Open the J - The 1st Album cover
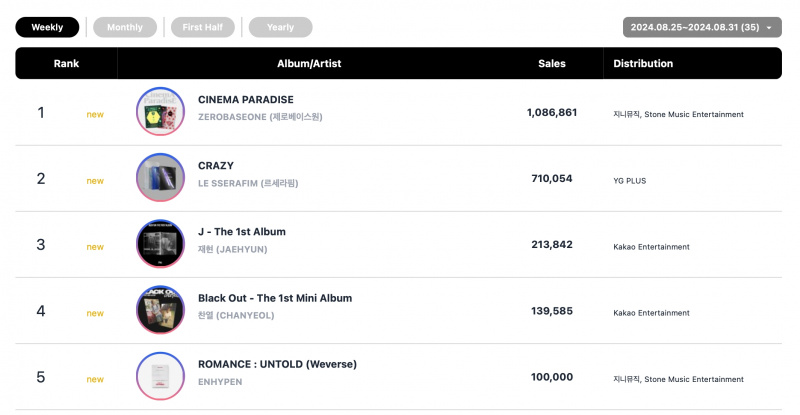Viewport: 800px width, 415px height. point(160,244)
